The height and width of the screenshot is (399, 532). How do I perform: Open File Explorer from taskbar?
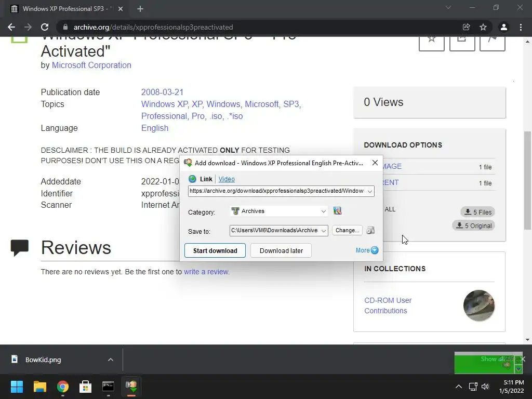(x=39, y=387)
